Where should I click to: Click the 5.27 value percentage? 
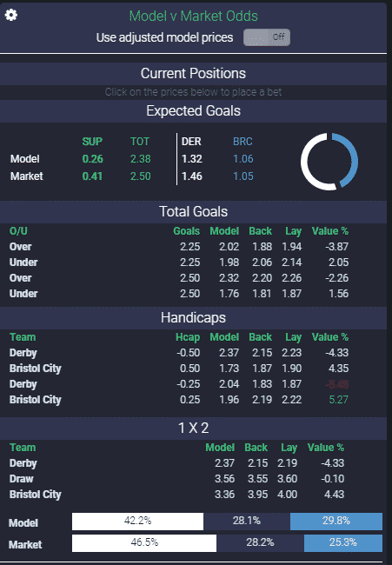click(x=338, y=400)
